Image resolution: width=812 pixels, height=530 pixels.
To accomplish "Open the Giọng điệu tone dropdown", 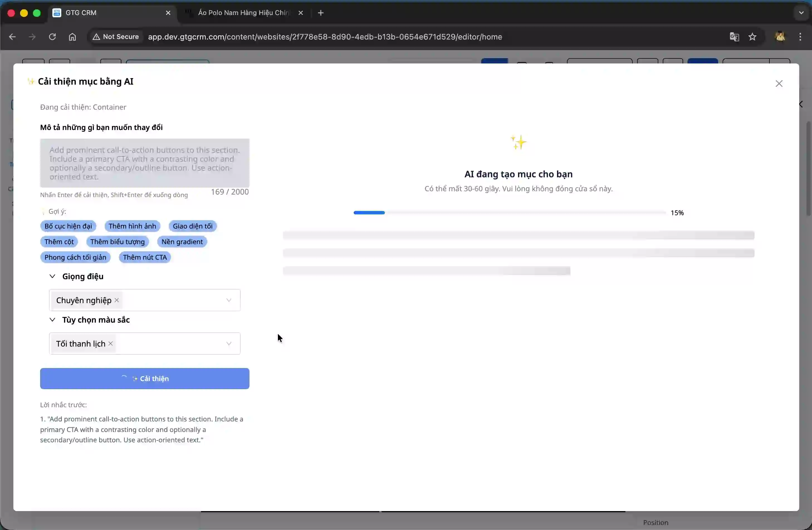I will (229, 300).
